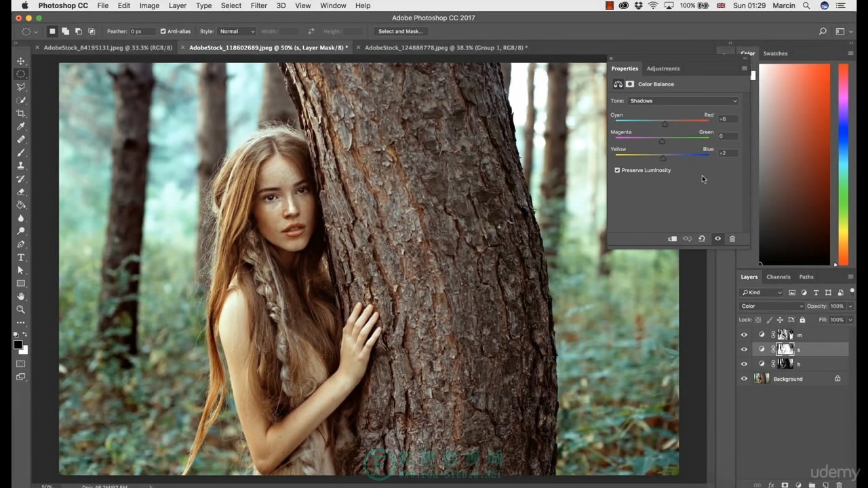Click the Select and Mask button
The height and width of the screenshot is (488, 868).
click(400, 31)
